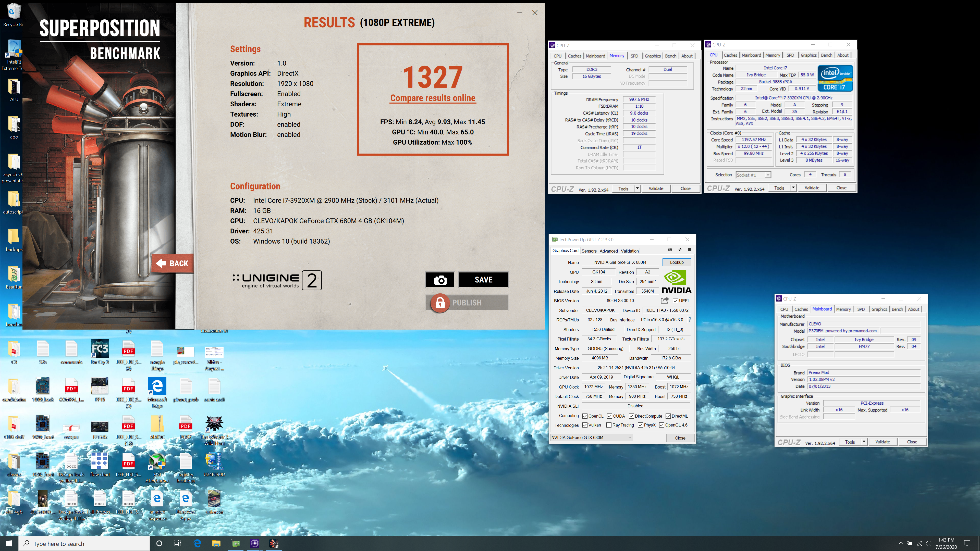Click the Tools button in CPU-Z Mainboard window
The width and height of the screenshot is (980, 551).
pos(850,442)
